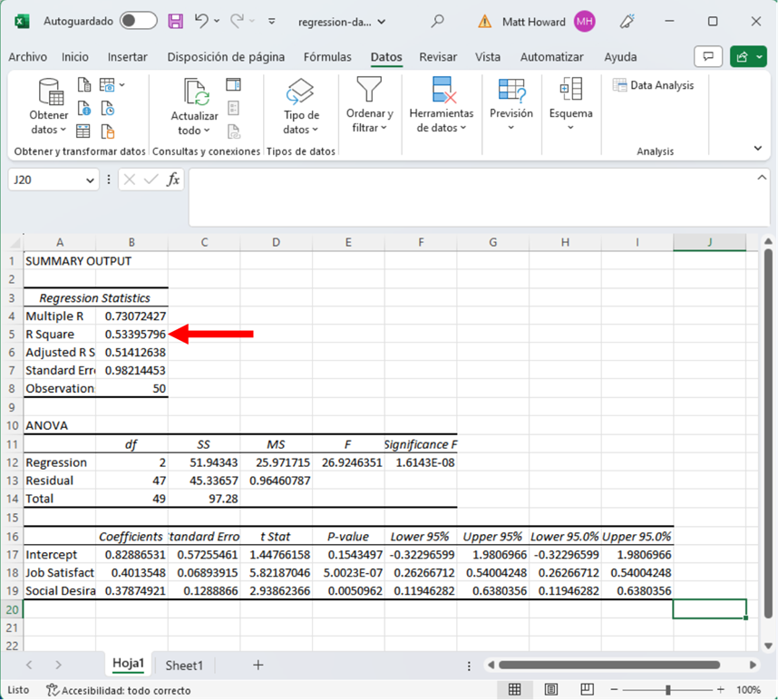Click the Actualizar todo icon

[195, 92]
